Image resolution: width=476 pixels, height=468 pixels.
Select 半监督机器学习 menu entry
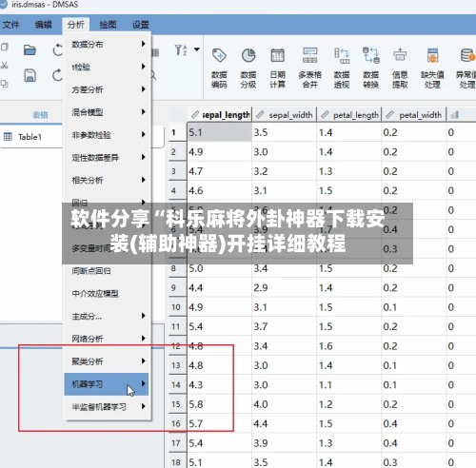[x=107, y=407]
